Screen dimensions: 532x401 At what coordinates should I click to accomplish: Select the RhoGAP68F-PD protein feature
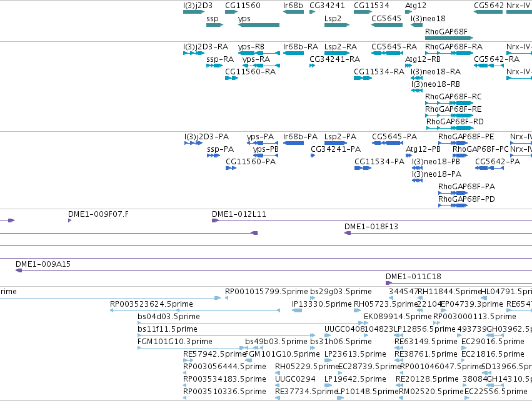pos(453,205)
